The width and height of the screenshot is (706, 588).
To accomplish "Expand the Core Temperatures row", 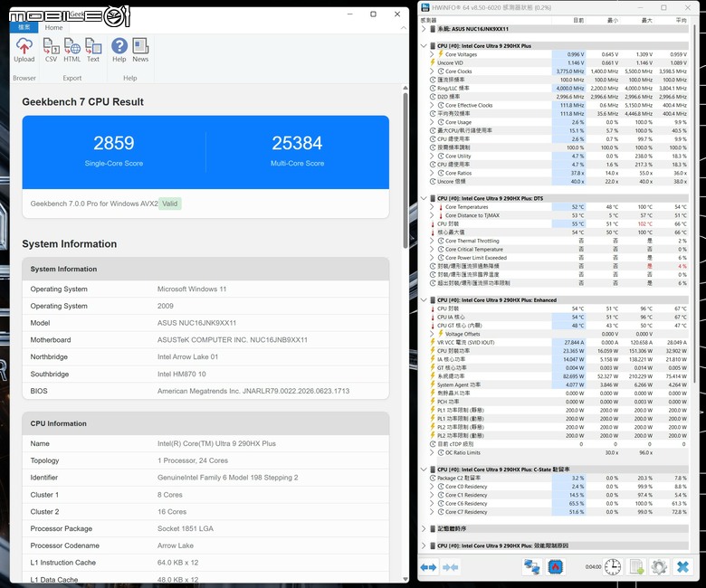I will tap(432, 207).
